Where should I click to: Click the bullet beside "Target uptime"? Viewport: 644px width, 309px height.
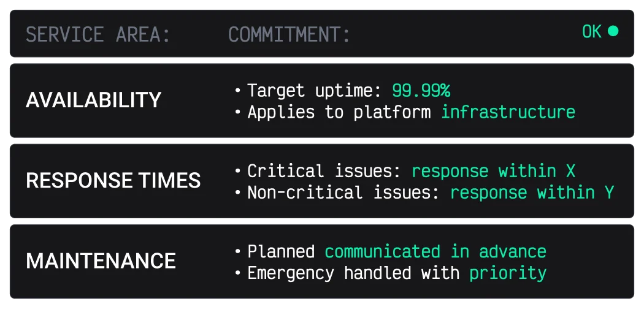point(238,91)
